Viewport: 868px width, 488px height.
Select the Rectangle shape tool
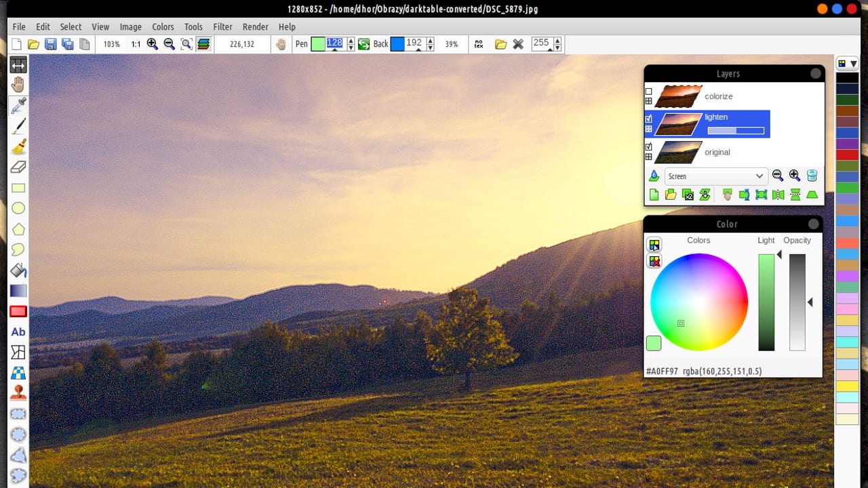[18, 188]
